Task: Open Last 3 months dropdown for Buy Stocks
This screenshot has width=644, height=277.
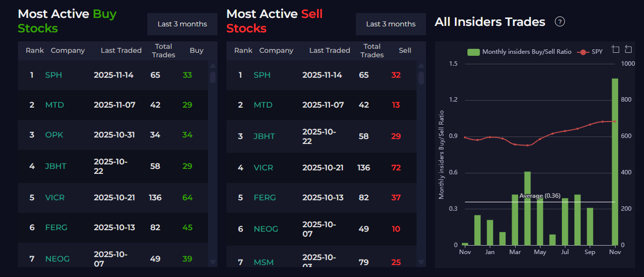Action: click(x=182, y=24)
